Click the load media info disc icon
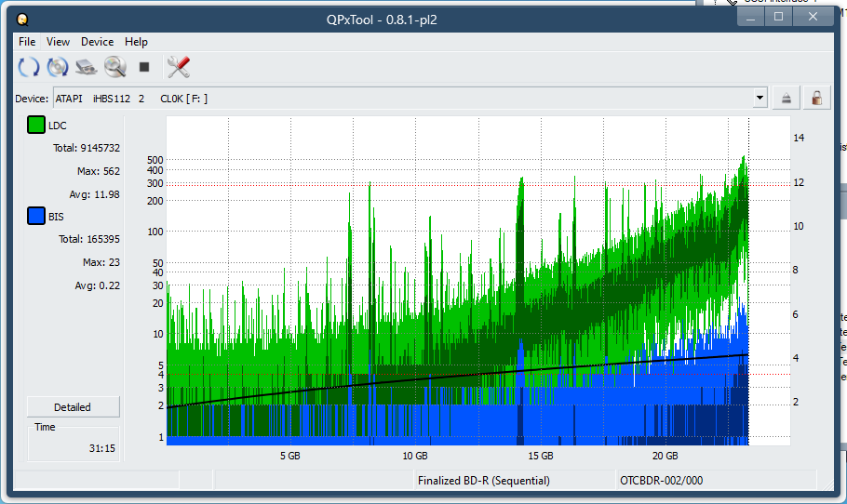The width and height of the screenshot is (847, 504). [x=58, y=67]
